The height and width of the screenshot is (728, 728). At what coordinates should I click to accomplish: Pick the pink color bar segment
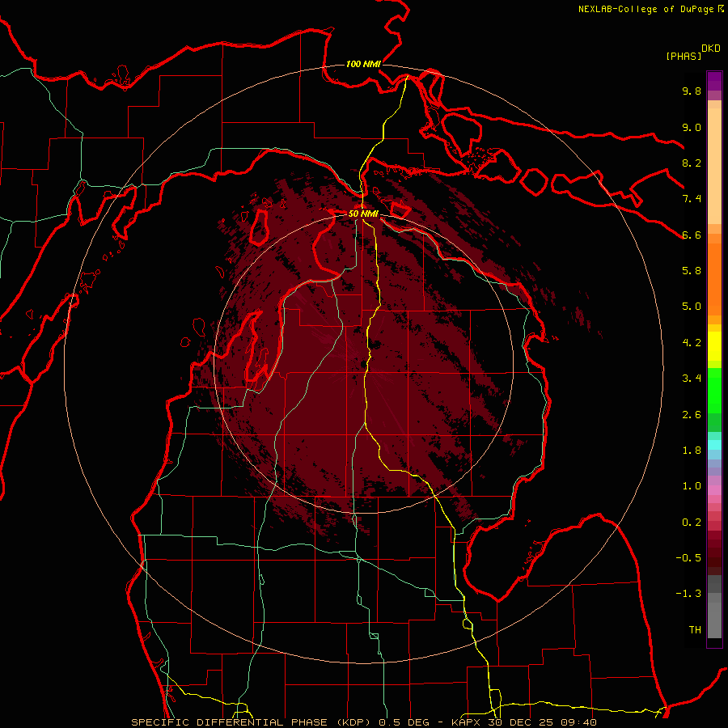(x=714, y=490)
